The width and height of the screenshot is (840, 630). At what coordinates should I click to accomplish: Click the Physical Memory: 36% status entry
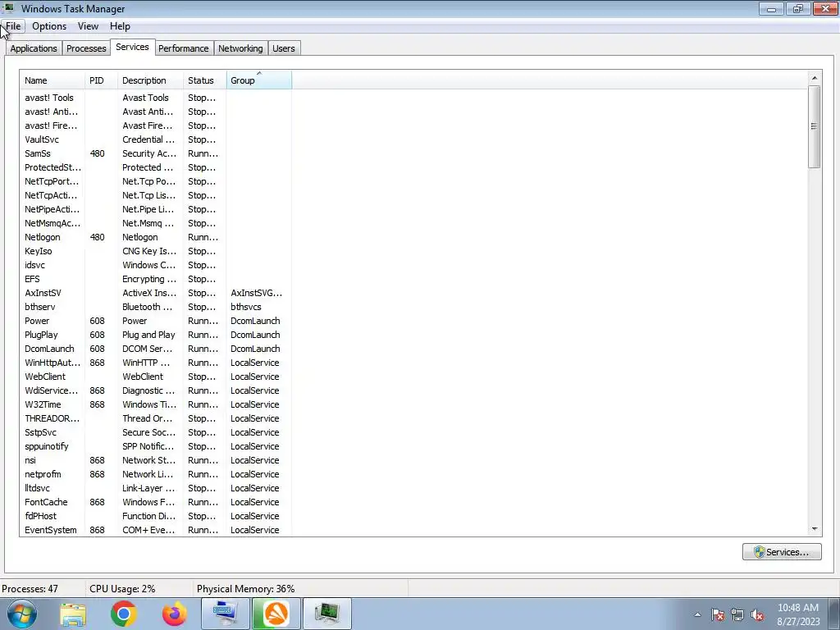click(245, 589)
